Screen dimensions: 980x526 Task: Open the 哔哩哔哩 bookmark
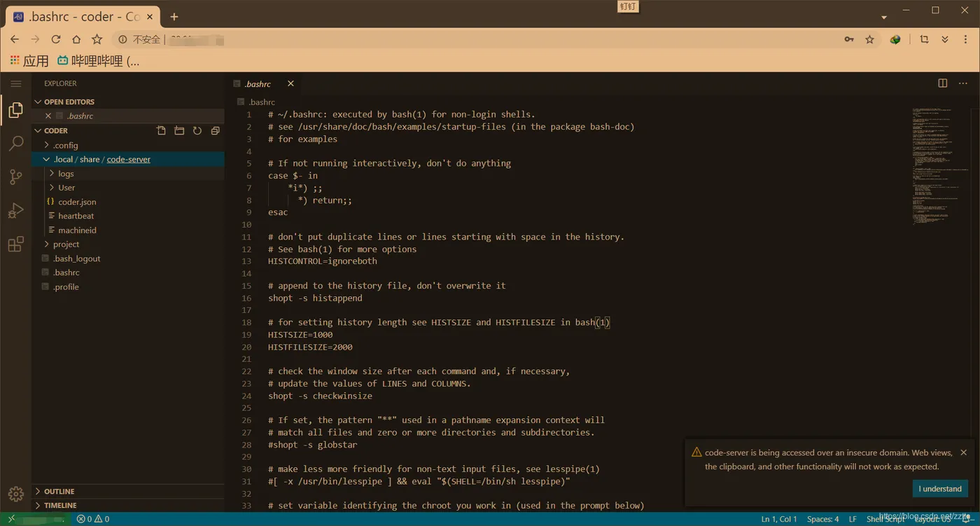pos(98,61)
